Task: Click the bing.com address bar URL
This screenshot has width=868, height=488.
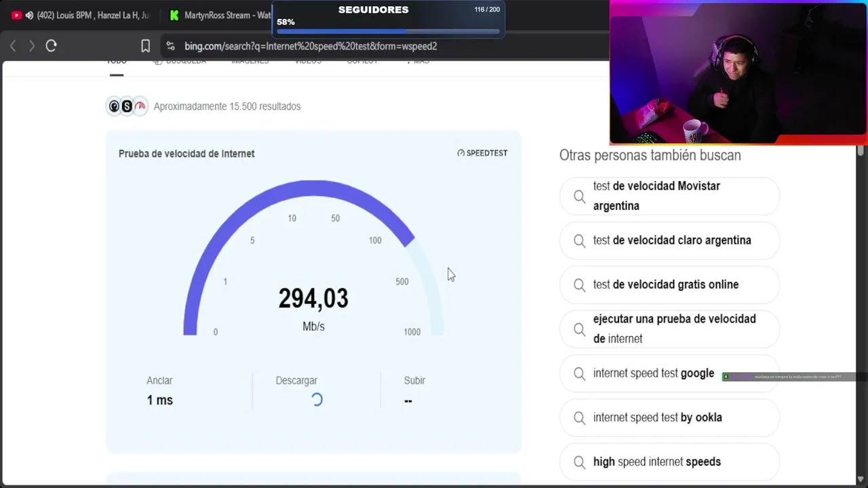Action: [x=311, y=46]
